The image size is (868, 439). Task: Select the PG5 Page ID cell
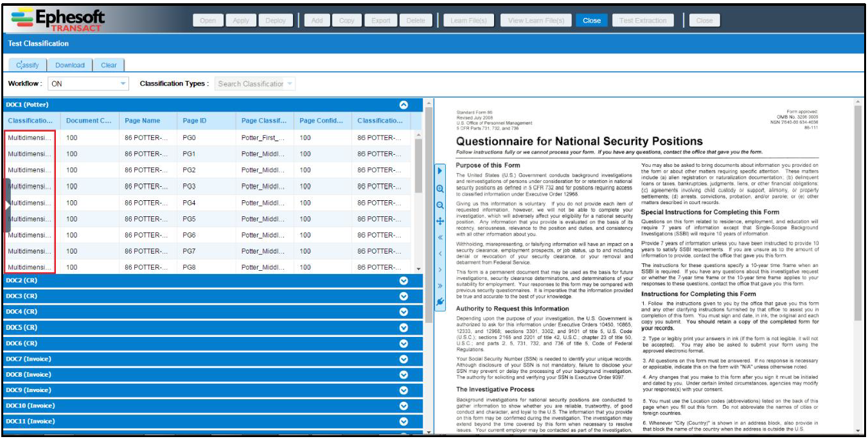pos(206,219)
